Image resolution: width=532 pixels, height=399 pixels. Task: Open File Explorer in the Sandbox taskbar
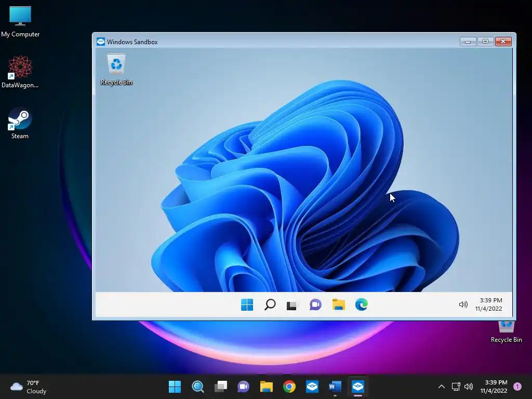338,304
